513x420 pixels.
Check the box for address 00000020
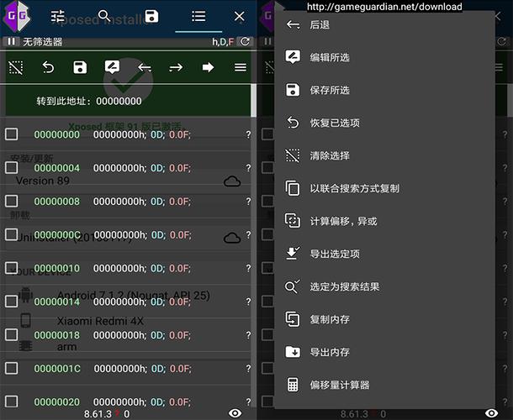pos(12,402)
